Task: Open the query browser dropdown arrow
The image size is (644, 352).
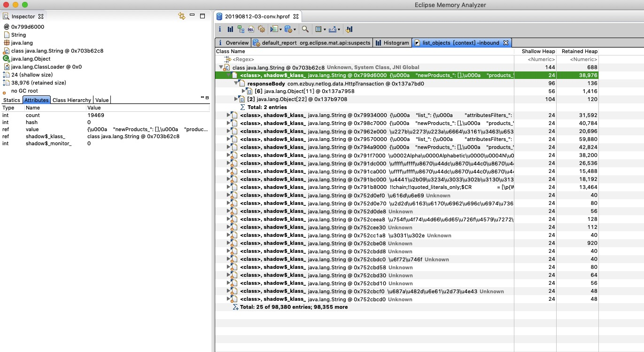Action: 295,30
